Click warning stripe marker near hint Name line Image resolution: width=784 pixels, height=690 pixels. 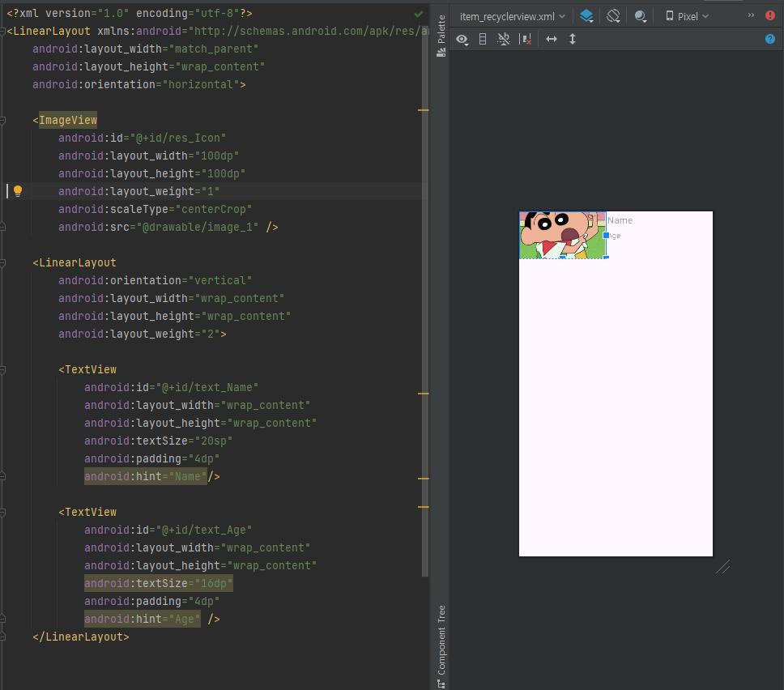tap(424, 479)
